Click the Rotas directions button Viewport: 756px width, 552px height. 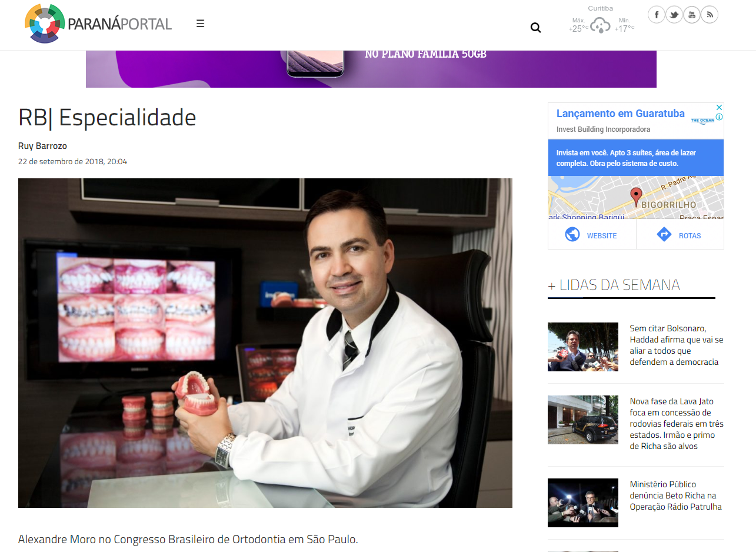[680, 235]
